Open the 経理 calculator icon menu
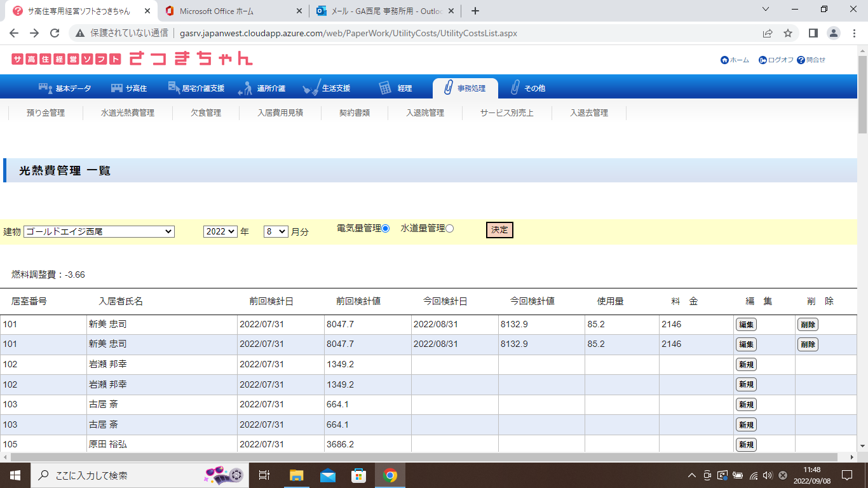 385,88
